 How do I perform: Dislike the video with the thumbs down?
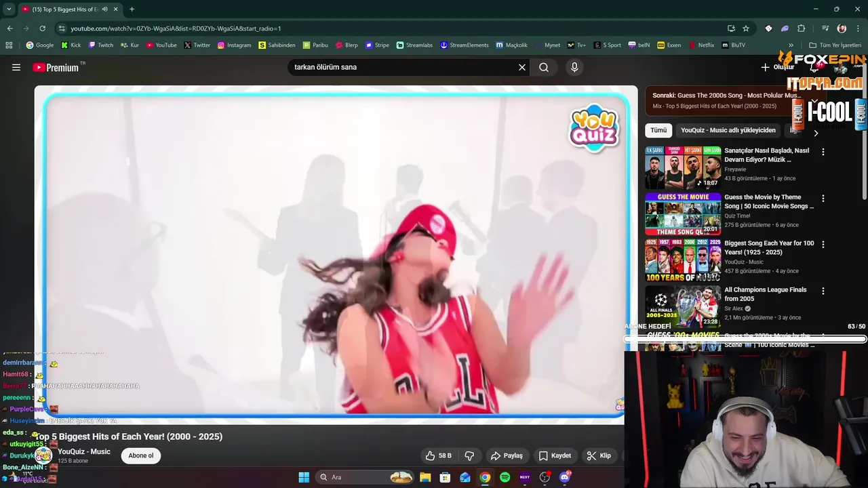point(469,455)
